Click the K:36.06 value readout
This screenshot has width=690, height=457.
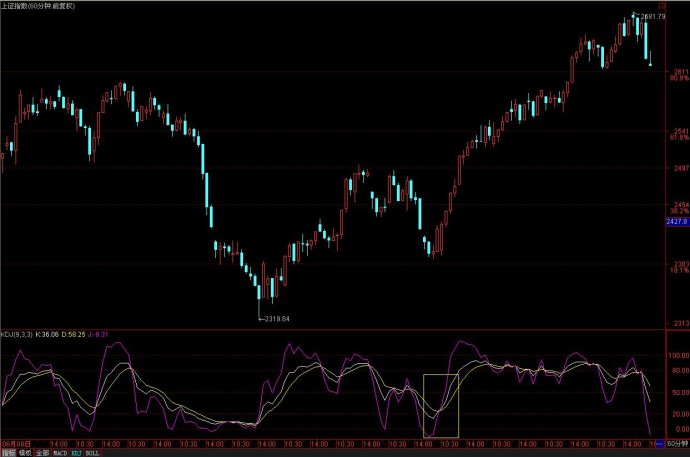tap(47, 334)
